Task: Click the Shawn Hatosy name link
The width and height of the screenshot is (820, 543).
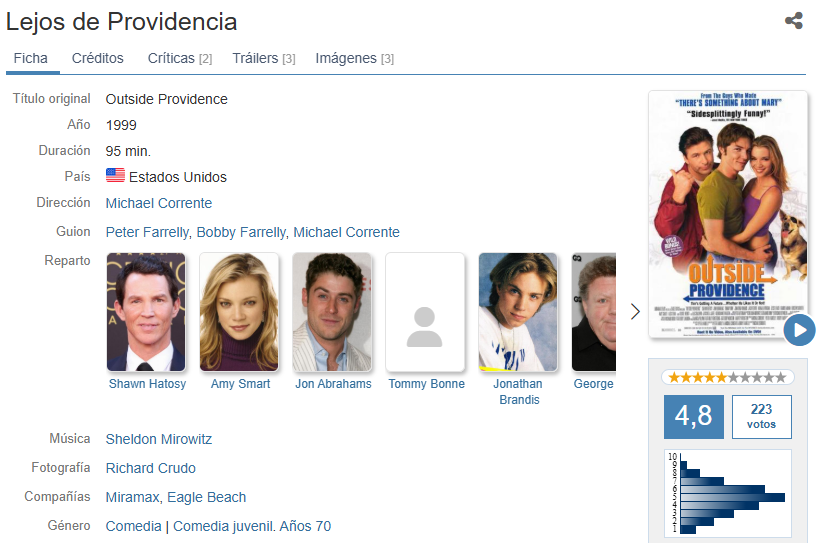Action: tap(147, 384)
